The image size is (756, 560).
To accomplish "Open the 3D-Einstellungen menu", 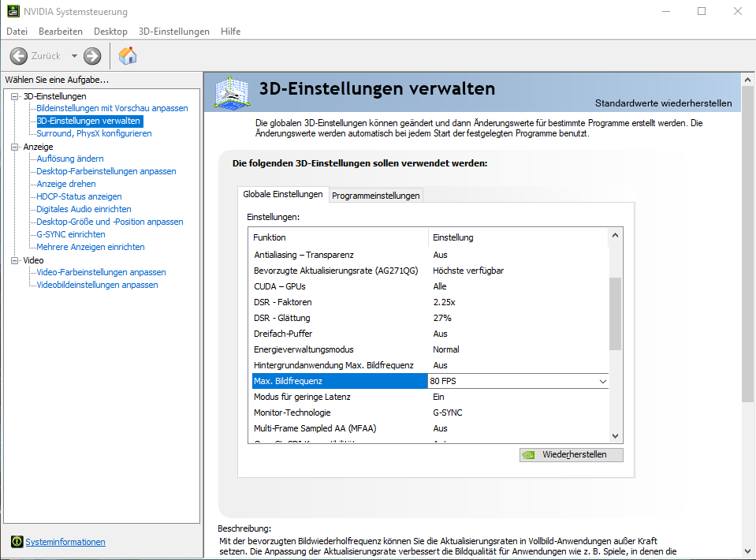I will [174, 32].
